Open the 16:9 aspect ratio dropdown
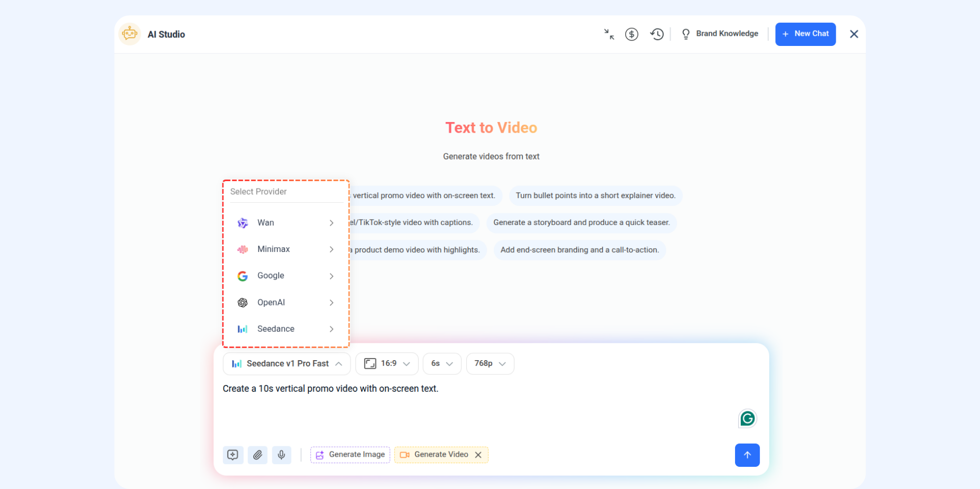The image size is (980, 489). point(387,364)
